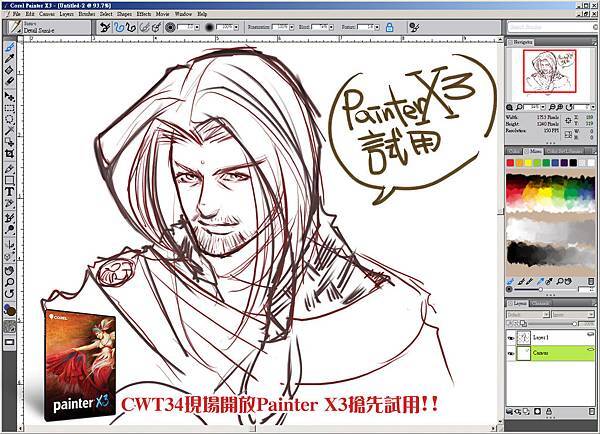Select the Canvas layer row
Screen dimensions: 600x434
(x=551, y=353)
